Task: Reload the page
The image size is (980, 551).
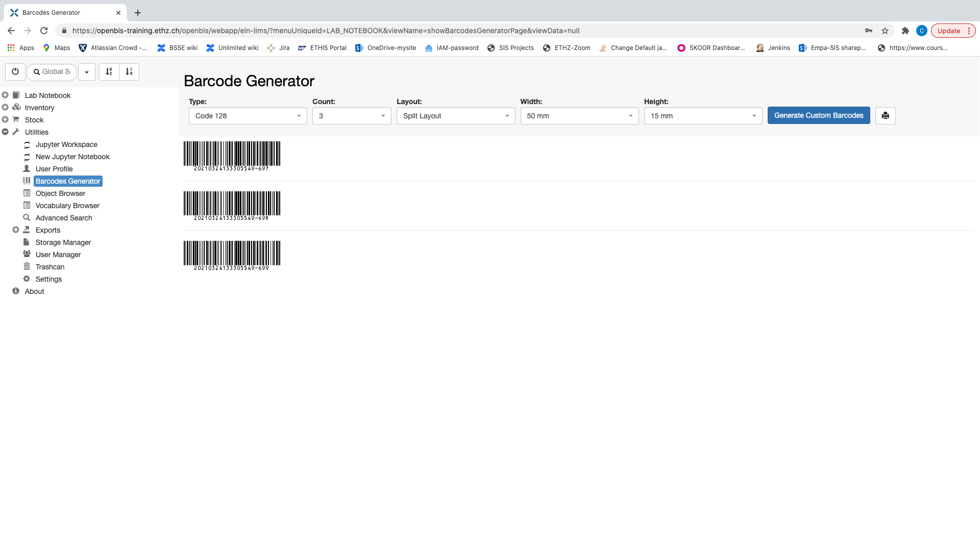Action: 44,31
